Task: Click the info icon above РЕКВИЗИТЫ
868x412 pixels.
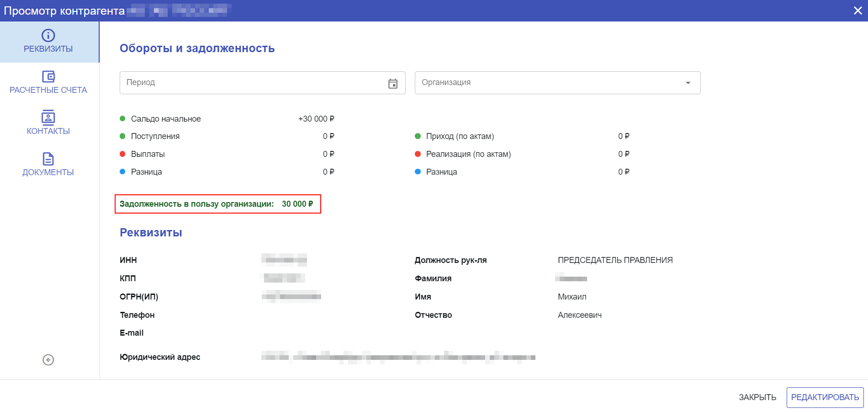Action: click(48, 35)
